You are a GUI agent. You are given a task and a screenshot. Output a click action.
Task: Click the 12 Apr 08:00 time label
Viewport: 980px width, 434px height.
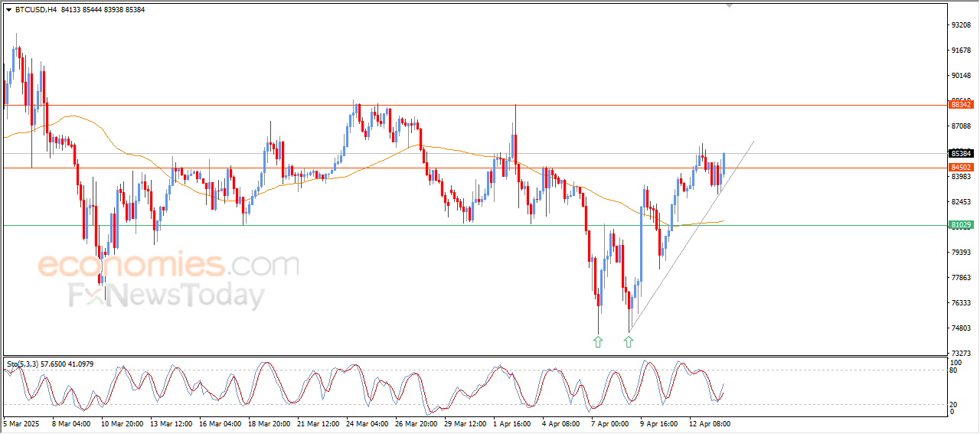tap(710, 423)
